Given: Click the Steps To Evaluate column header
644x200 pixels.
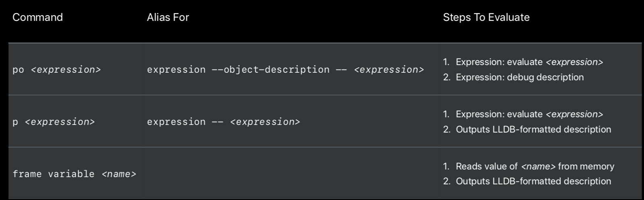Looking at the screenshot, I should point(486,17).
